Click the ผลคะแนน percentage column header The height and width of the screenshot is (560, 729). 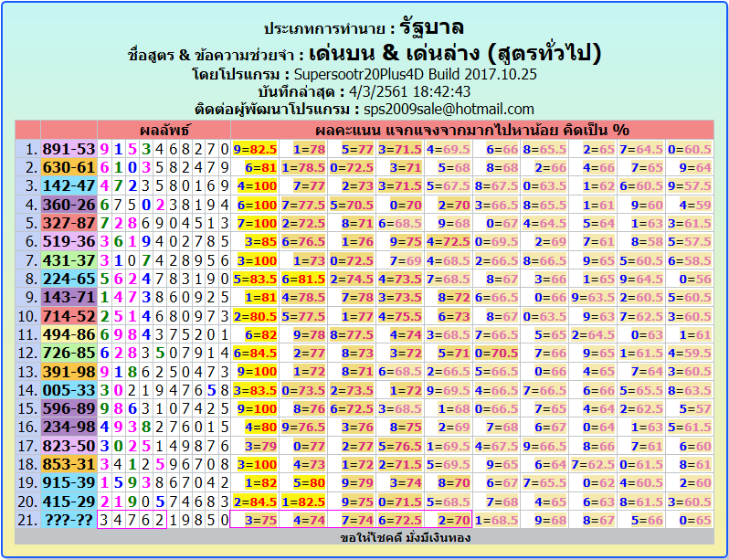(472, 129)
